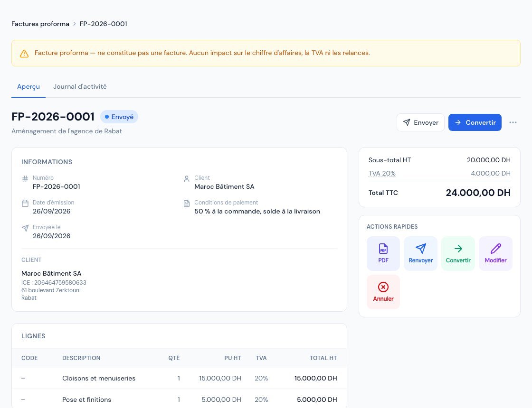Click the calendar icon beside Date d'émission
532x408 pixels.
pyautogui.click(x=25, y=204)
